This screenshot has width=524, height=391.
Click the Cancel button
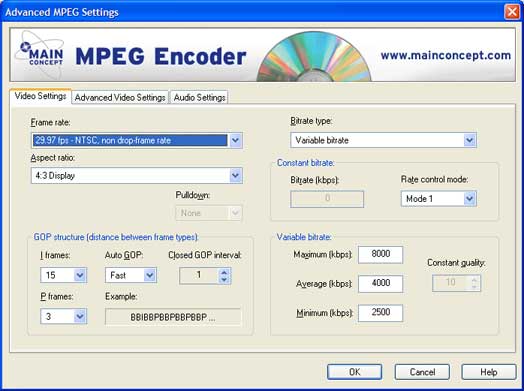(x=422, y=372)
